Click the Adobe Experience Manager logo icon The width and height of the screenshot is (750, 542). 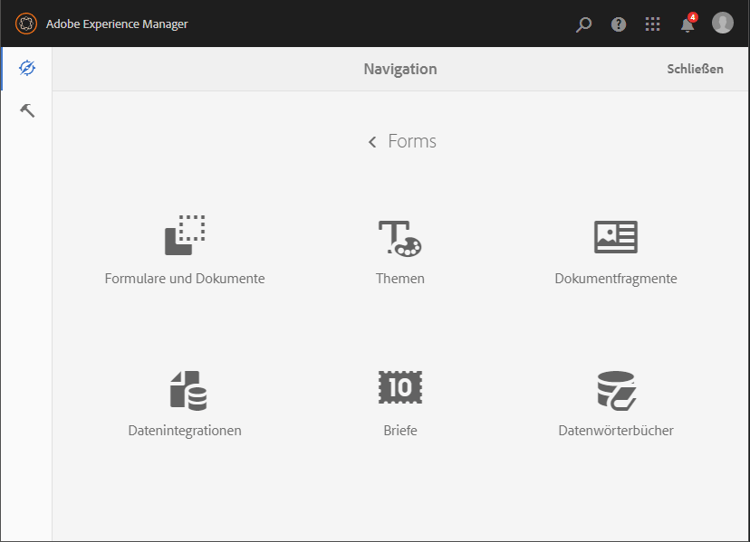(x=26, y=23)
